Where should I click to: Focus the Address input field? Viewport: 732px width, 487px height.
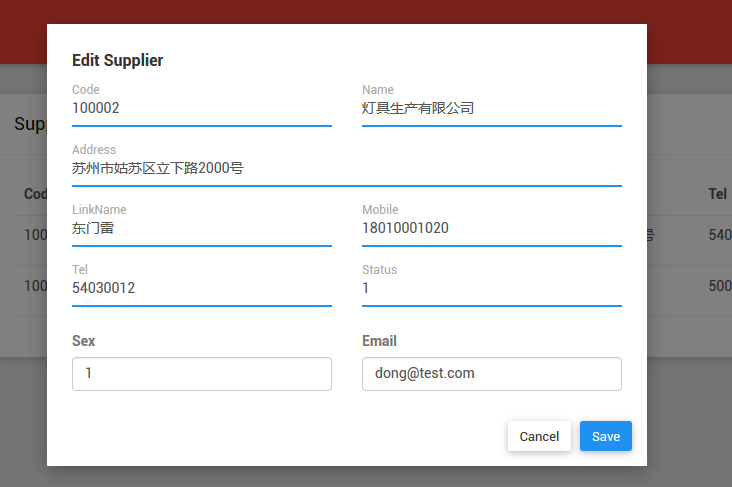346,168
